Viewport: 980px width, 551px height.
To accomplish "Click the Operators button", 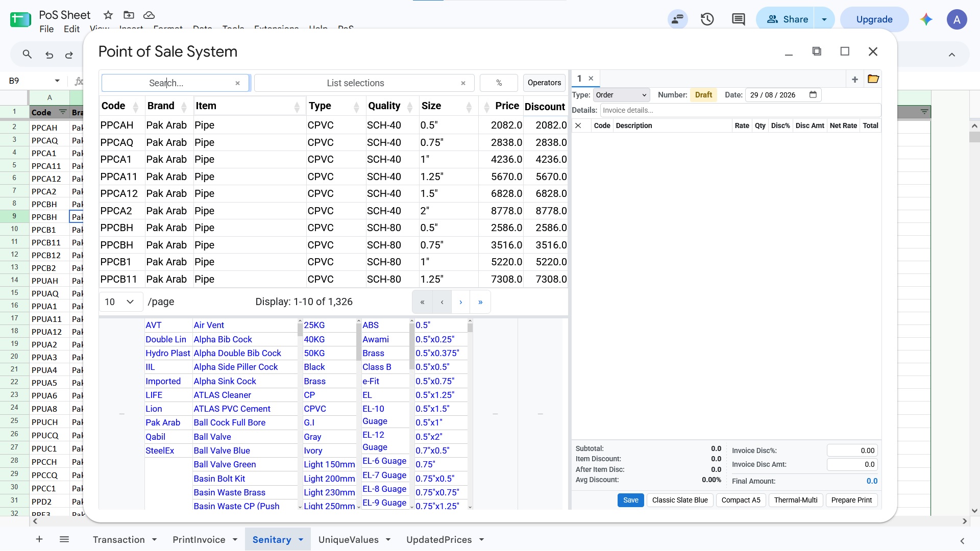I will point(544,83).
